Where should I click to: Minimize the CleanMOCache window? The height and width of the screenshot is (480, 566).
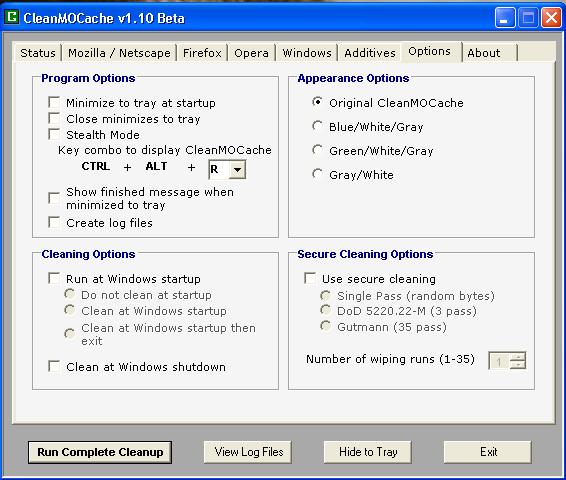click(x=505, y=17)
